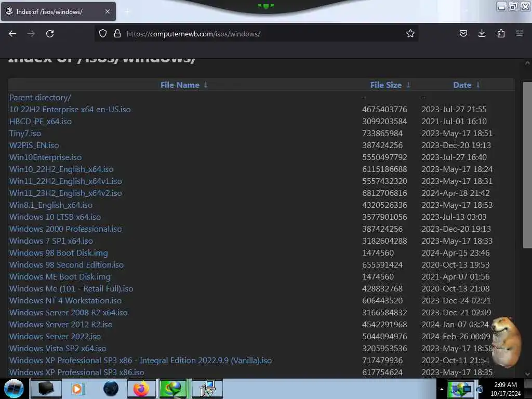Click Win10_22H2_English_x64.iso
The width and height of the screenshot is (532, 399).
click(x=61, y=169)
